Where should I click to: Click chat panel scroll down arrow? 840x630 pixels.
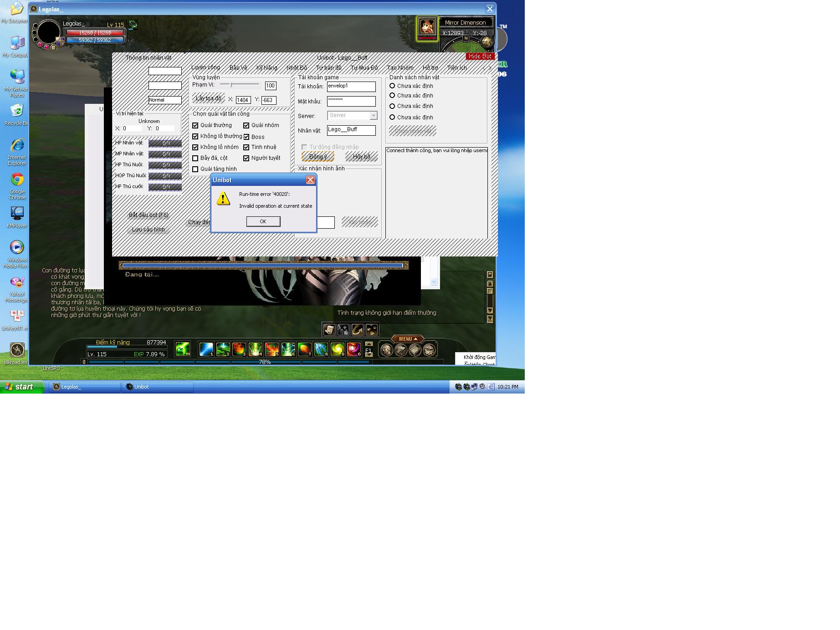coord(490,310)
